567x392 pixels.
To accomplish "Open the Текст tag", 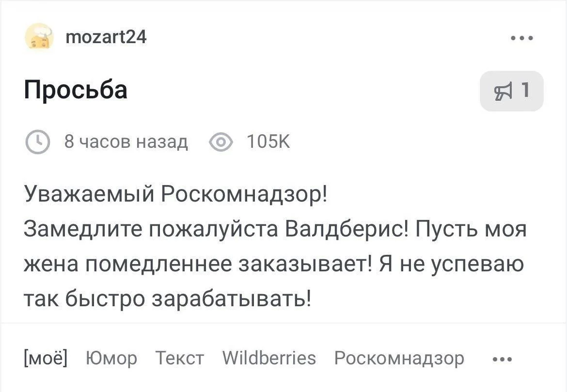I will (x=180, y=359).
